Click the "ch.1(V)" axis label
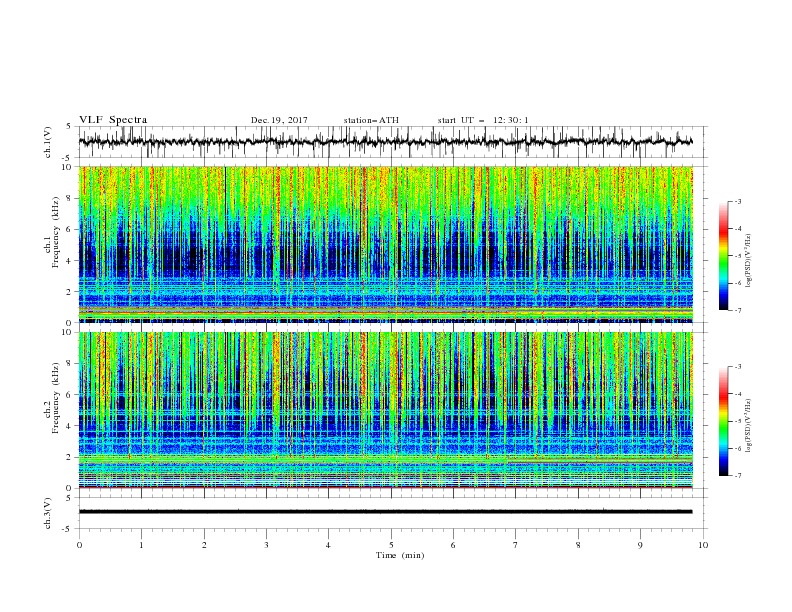792x612 pixels. point(48,142)
